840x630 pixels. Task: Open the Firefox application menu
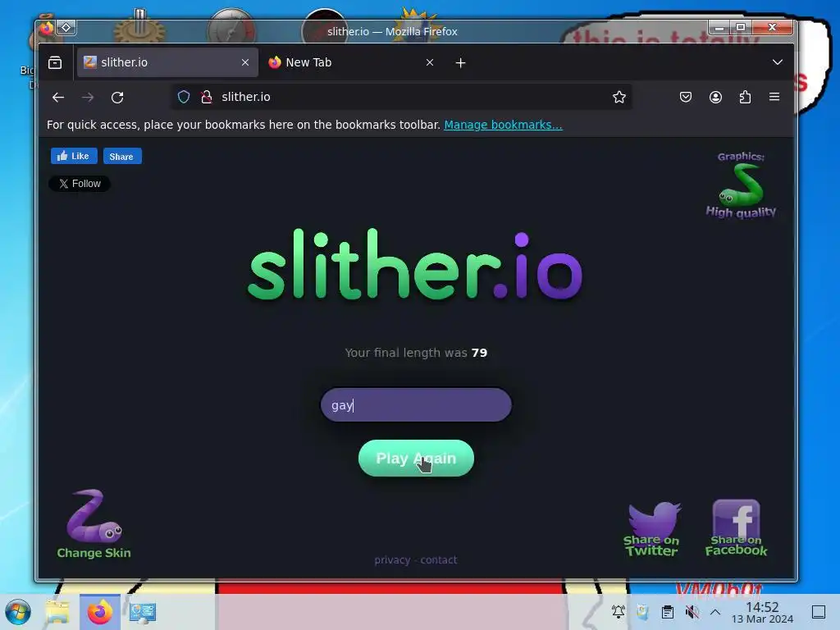click(x=774, y=97)
